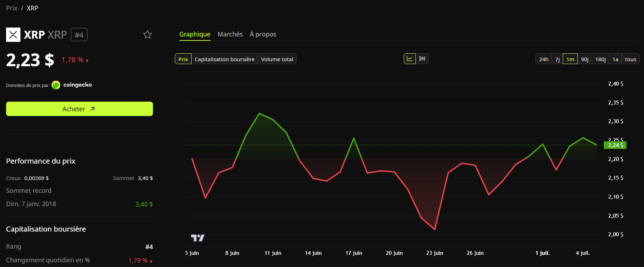
Task: Open the À propos tab
Action: click(x=263, y=34)
